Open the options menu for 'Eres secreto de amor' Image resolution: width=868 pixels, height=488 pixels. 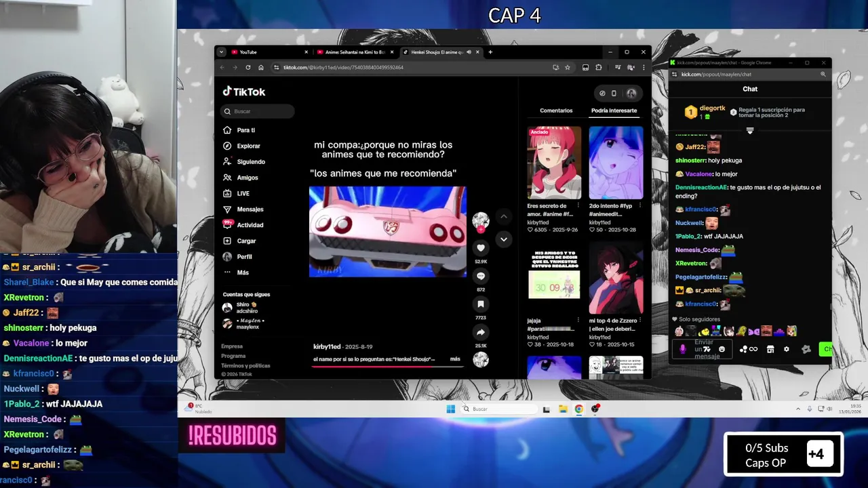click(578, 205)
